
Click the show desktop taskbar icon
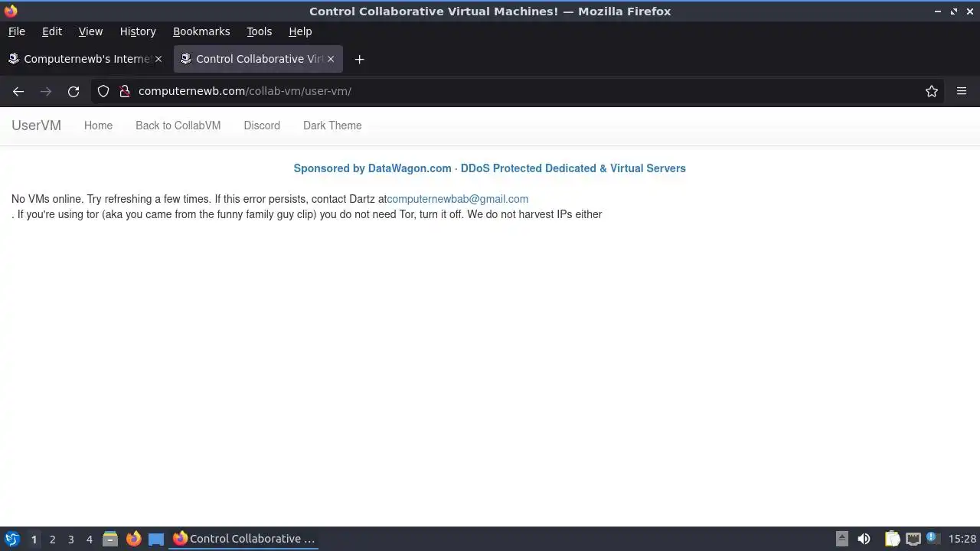(x=156, y=539)
